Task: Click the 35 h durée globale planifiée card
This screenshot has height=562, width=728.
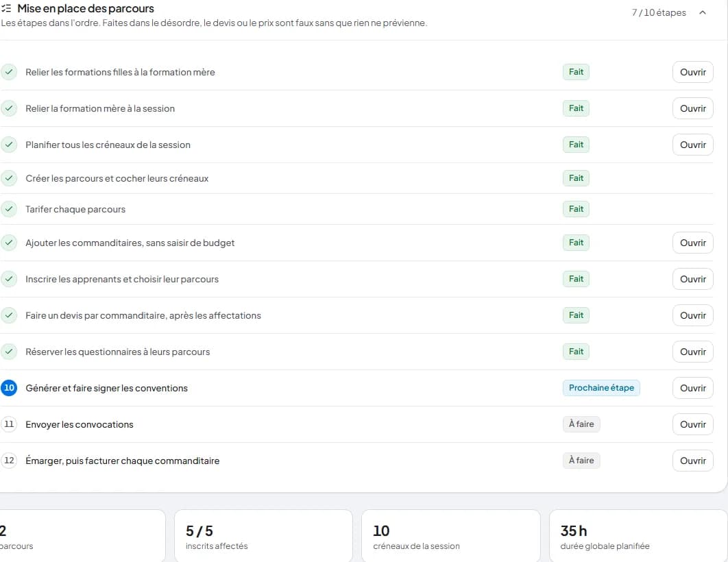Action: 638,536
